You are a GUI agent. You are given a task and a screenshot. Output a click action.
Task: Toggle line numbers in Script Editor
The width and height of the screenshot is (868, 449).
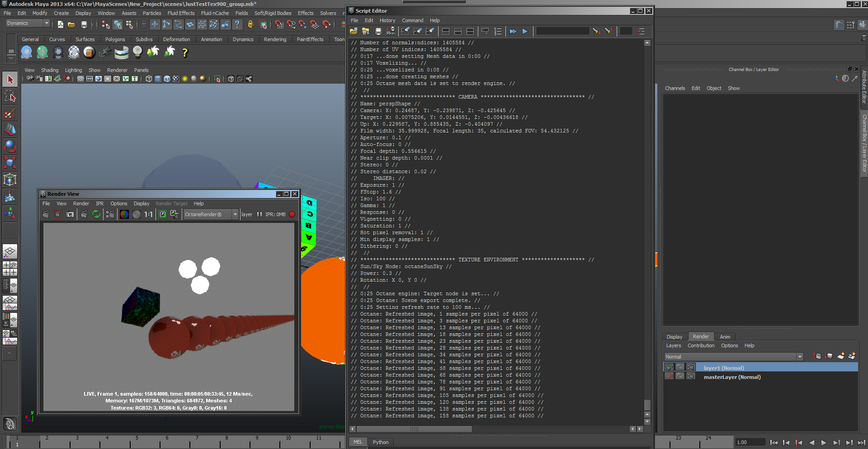tap(498, 31)
